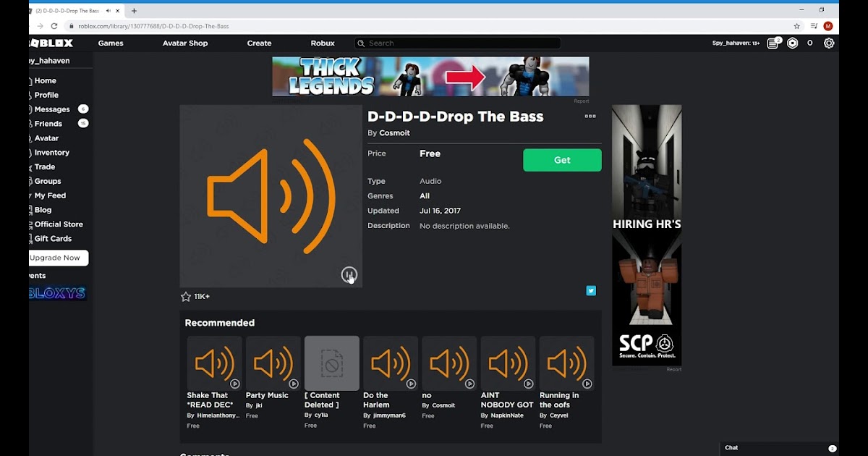The height and width of the screenshot is (456, 868).
Task: Share on Twitter icon
Action: [591, 291]
